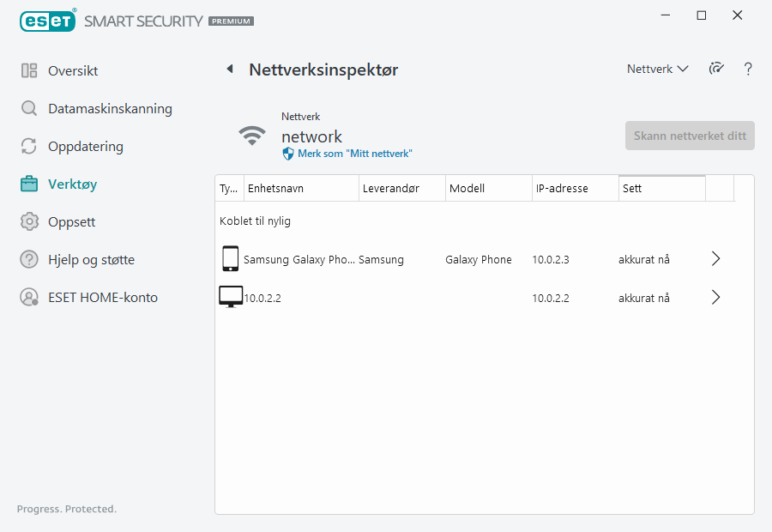Open the Oppsett settings page
This screenshot has height=532, width=772.
(x=71, y=222)
